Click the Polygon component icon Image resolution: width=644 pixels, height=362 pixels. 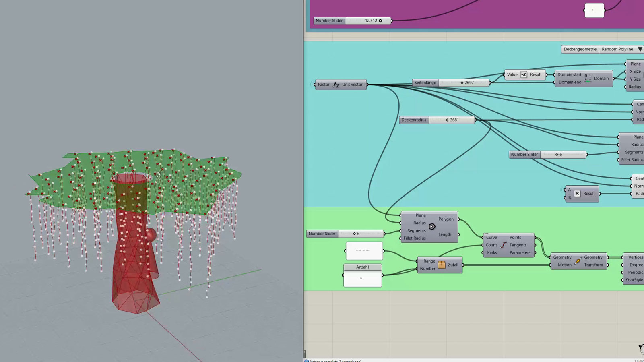pyautogui.click(x=432, y=226)
